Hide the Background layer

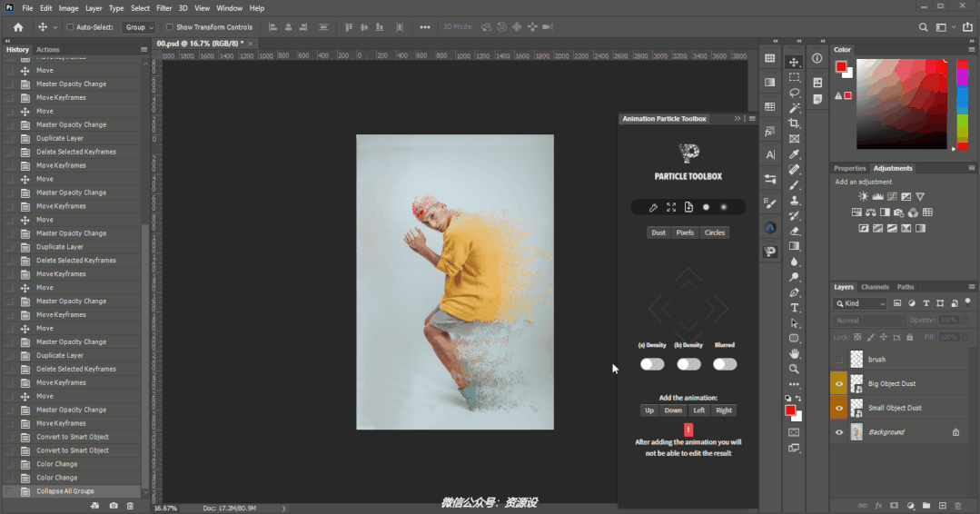pos(838,432)
